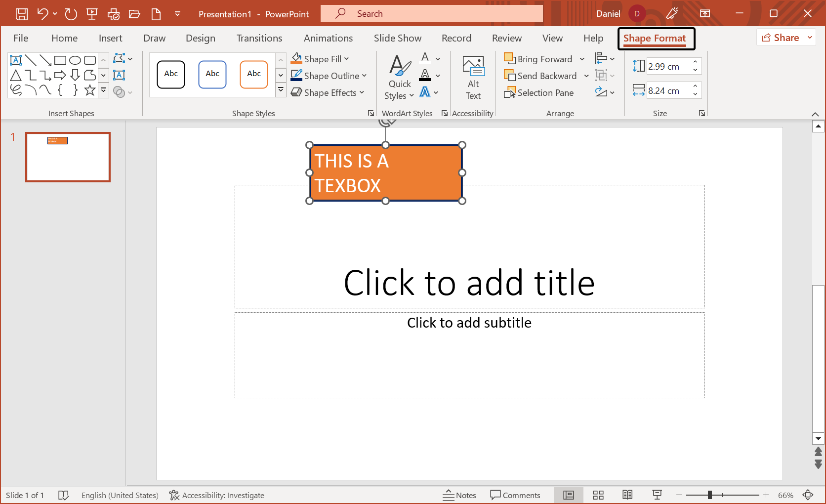Toggle the Notes pane
The height and width of the screenshot is (504, 826).
459,495
